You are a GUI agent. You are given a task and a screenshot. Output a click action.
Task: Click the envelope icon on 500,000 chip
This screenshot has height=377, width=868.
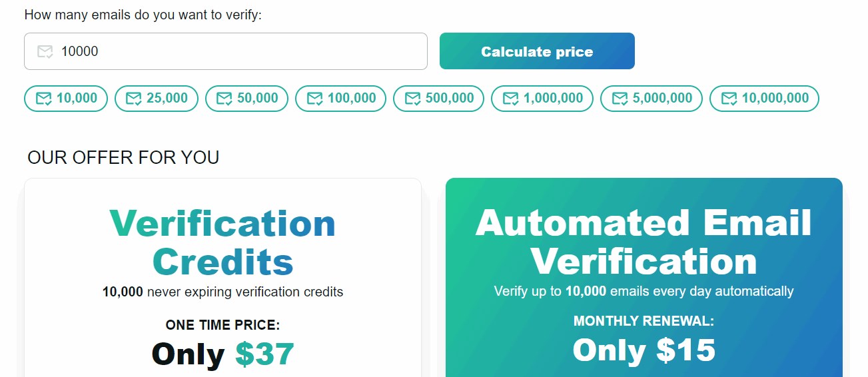(x=413, y=99)
